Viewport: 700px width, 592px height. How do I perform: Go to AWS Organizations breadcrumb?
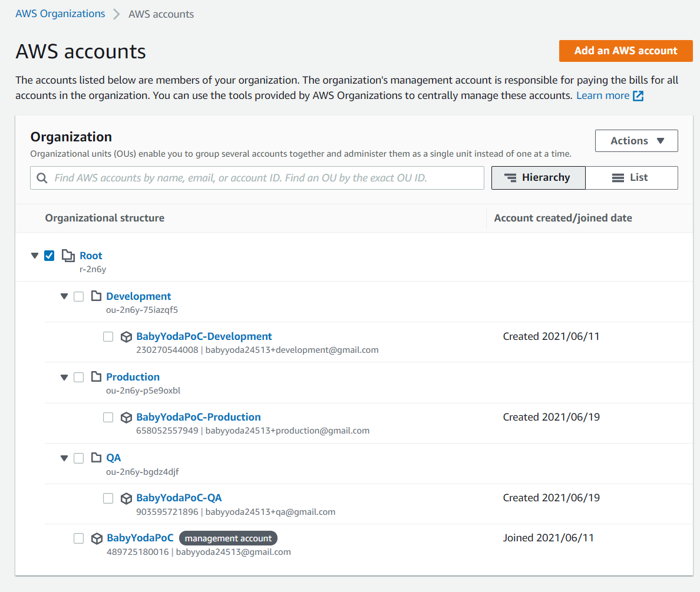coord(60,14)
